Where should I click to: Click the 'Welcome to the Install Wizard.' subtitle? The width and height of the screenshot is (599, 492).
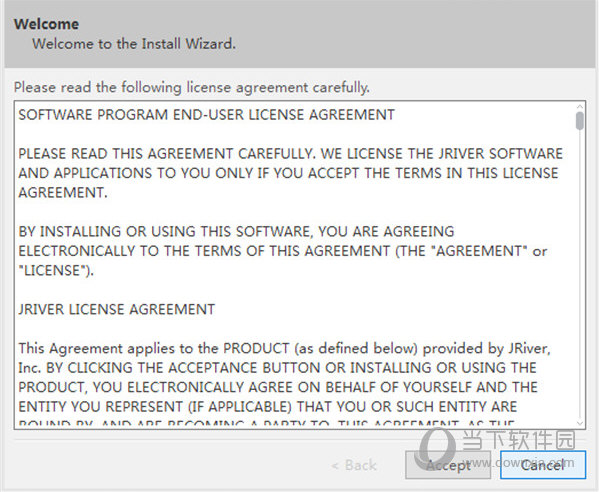pyautogui.click(x=134, y=44)
